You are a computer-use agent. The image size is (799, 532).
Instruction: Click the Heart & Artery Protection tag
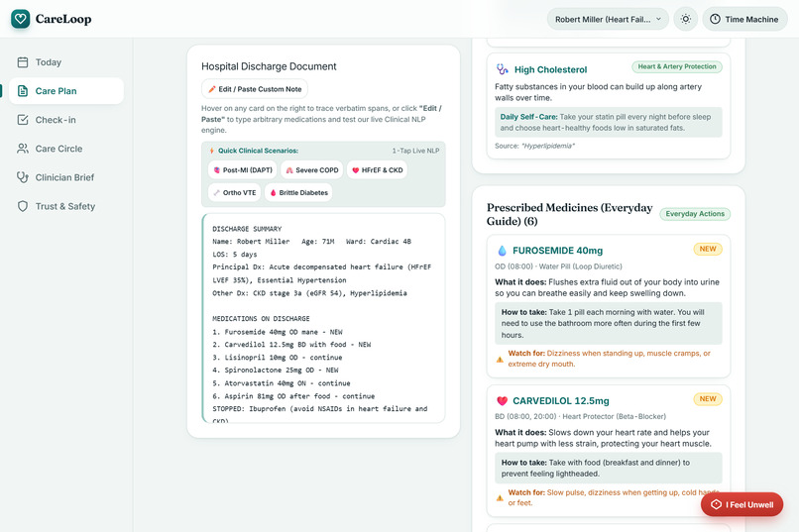coord(677,66)
